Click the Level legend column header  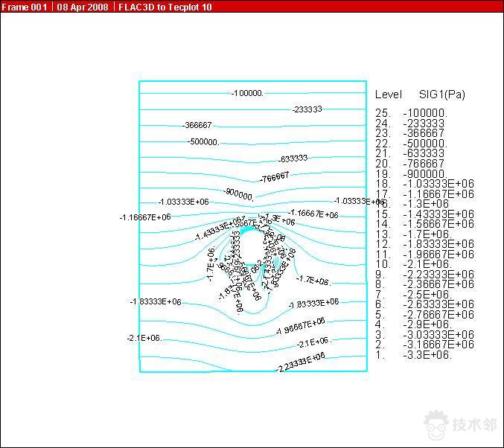[388, 95]
